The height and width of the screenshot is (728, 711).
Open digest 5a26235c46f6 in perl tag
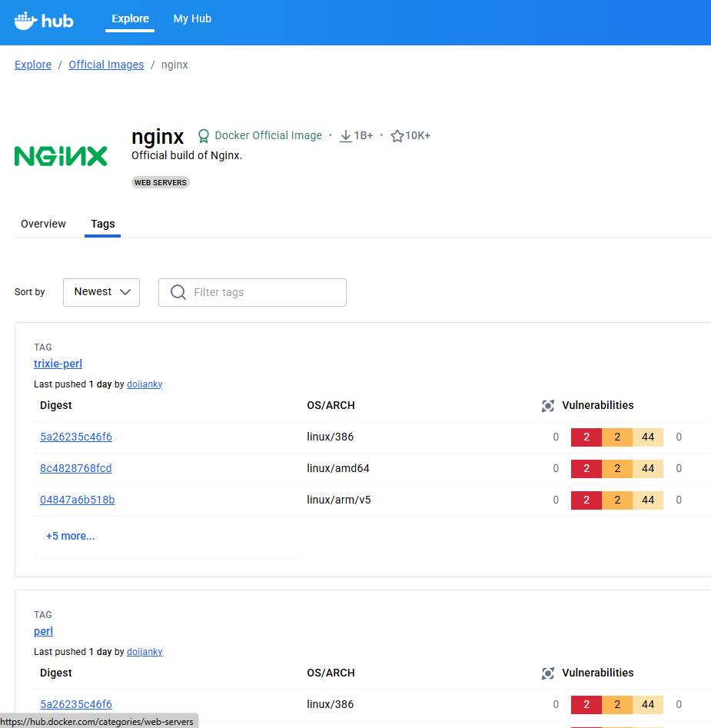coord(75,704)
